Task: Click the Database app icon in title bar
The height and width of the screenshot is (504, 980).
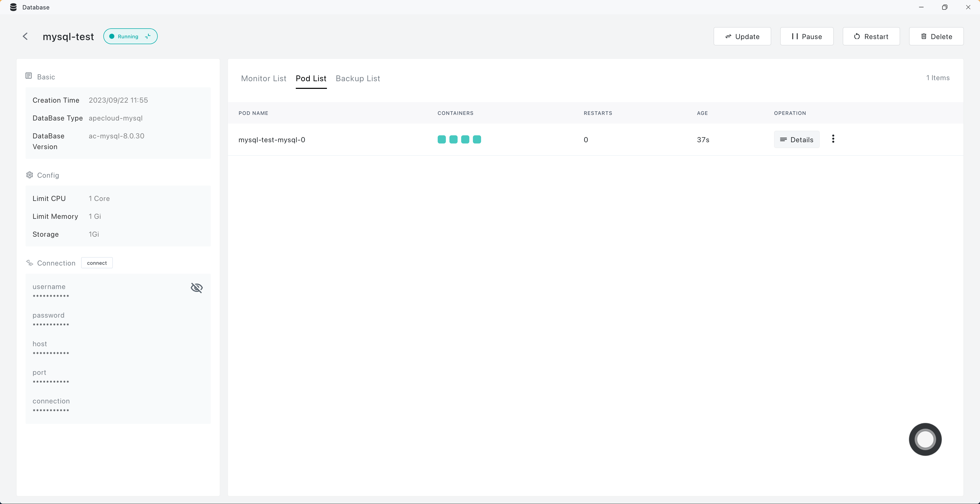Action: click(13, 7)
